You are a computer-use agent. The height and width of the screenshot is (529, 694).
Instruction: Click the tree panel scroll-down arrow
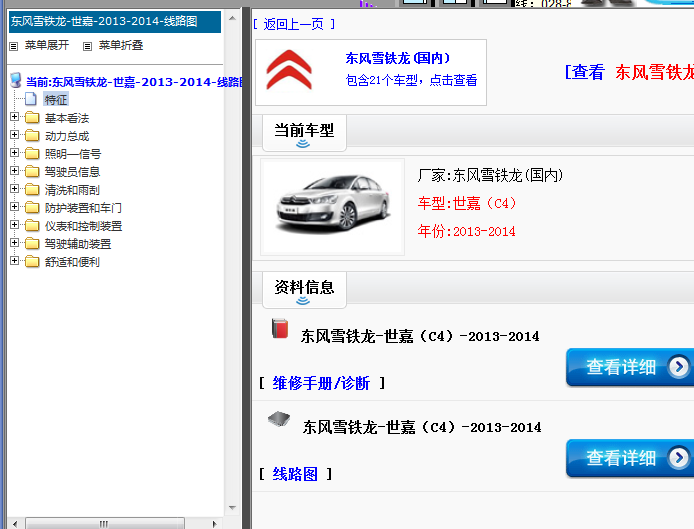click(x=232, y=508)
